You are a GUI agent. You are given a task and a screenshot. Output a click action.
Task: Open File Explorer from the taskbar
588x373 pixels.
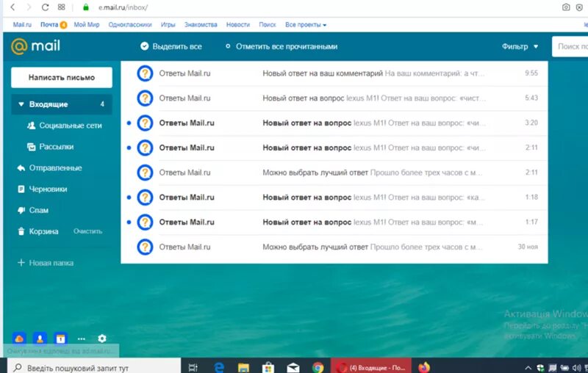coord(243,367)
